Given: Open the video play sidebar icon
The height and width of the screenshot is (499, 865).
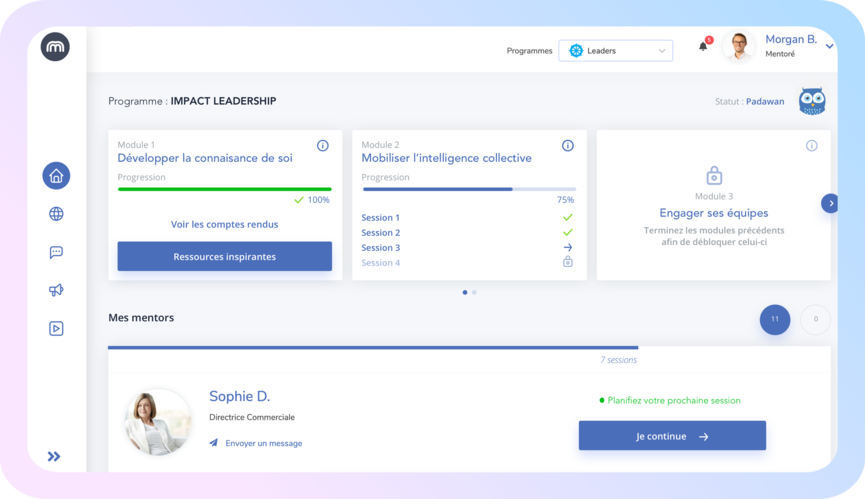Looking at the screenshot, I should tap(56, 328).
